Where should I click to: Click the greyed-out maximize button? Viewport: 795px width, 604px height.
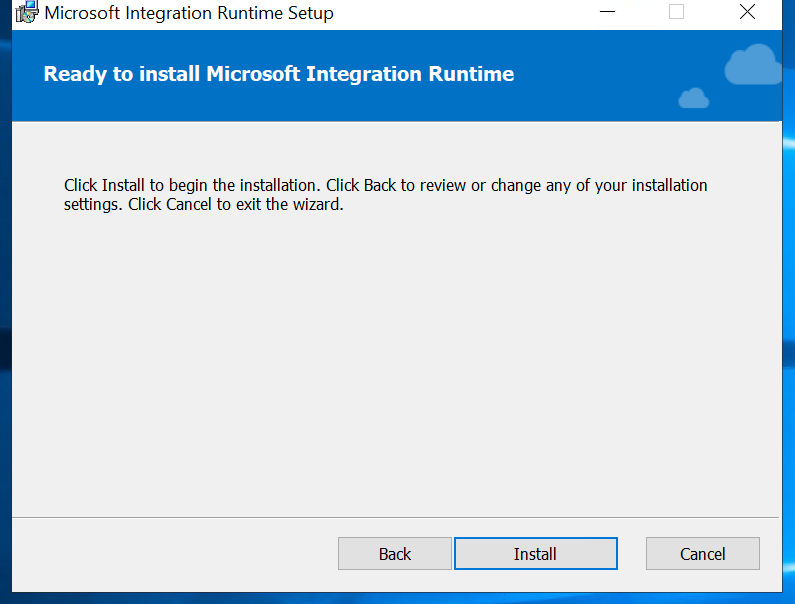pyautogui.click(x=676, y=13)
